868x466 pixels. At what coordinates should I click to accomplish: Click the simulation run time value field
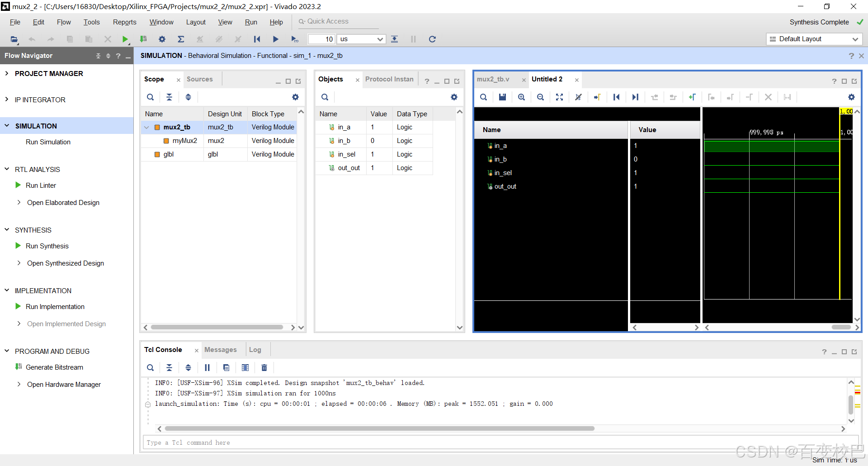click(x=321, y=39)
